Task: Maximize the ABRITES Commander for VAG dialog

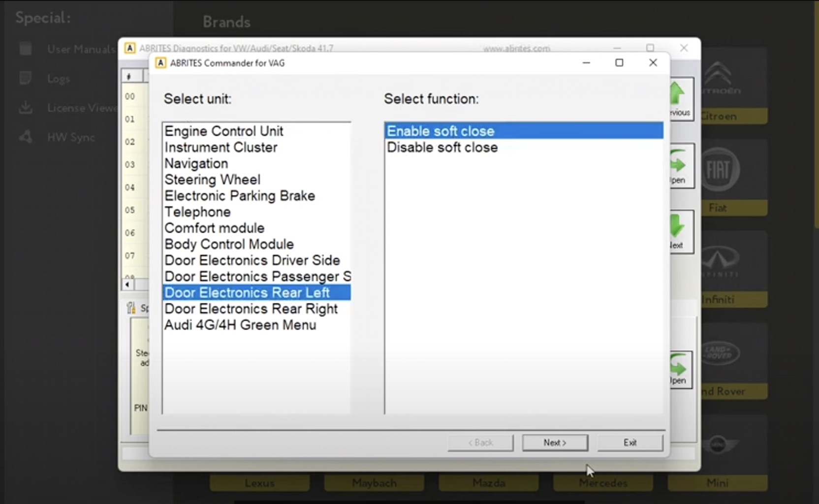Action: pos(620,63)
